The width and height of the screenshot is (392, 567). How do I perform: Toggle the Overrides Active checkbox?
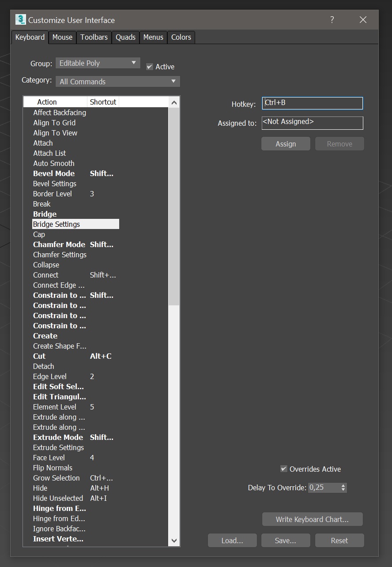[x=284, y=469]
